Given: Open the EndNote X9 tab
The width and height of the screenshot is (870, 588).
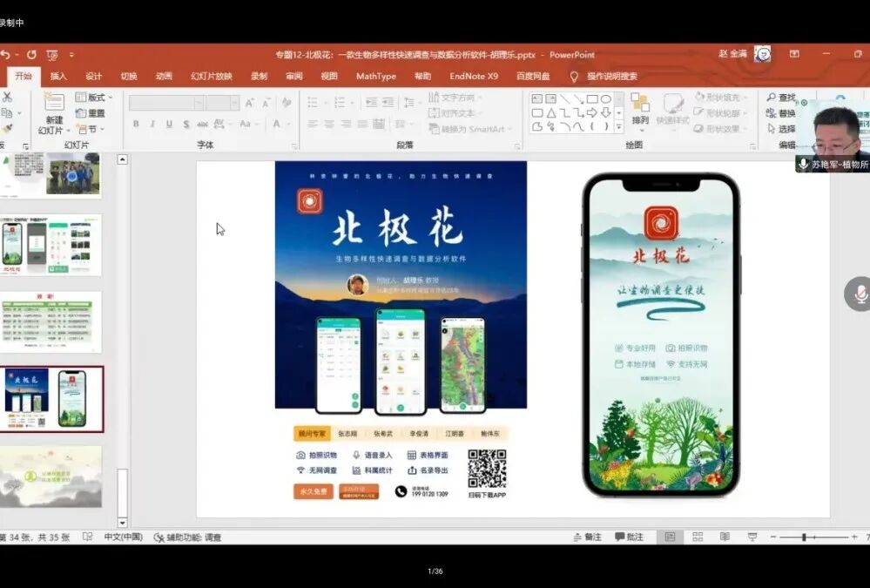Looking at the screenshot, I should coord(474,76).
